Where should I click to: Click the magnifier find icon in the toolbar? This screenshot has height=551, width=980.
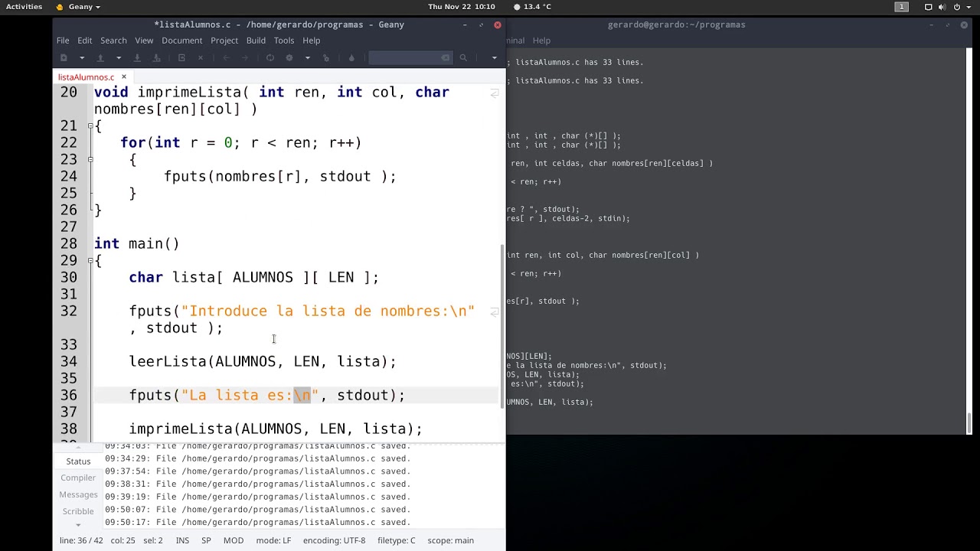463,57
